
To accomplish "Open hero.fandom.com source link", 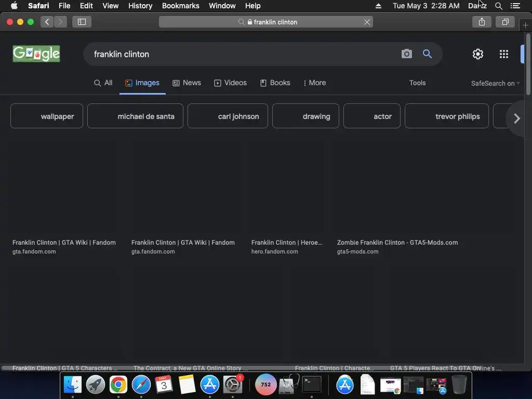I will click(x=274, y=251).
